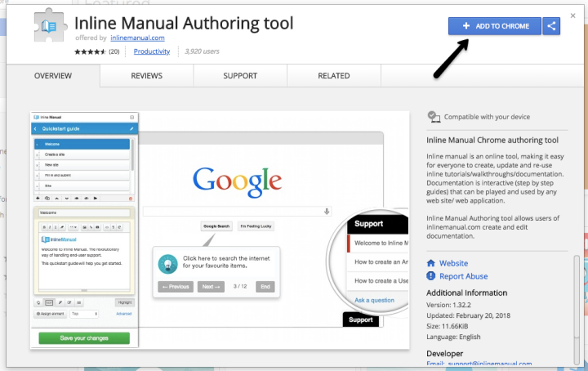Switch to the Overview tab

53,76
